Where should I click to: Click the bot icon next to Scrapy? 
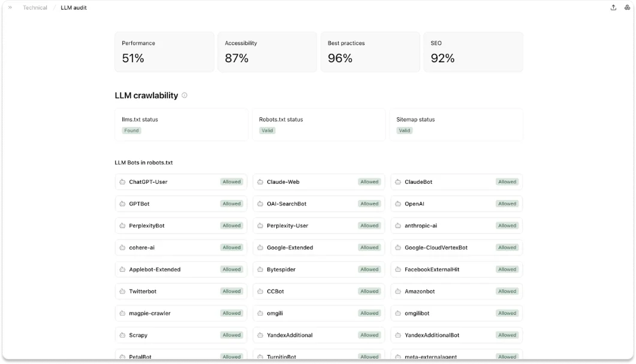click(x=122, y=335)
